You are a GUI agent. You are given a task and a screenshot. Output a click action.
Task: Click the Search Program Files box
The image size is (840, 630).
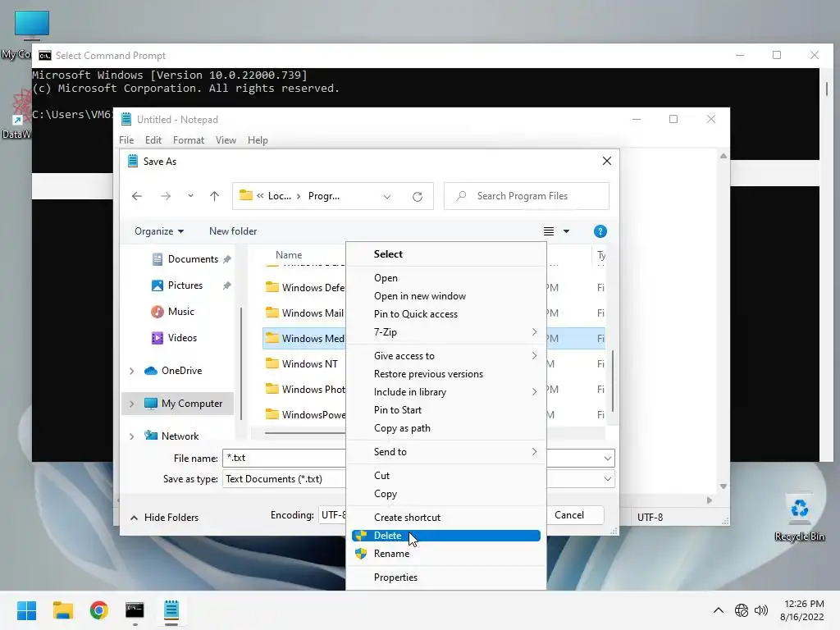point(527,196)
